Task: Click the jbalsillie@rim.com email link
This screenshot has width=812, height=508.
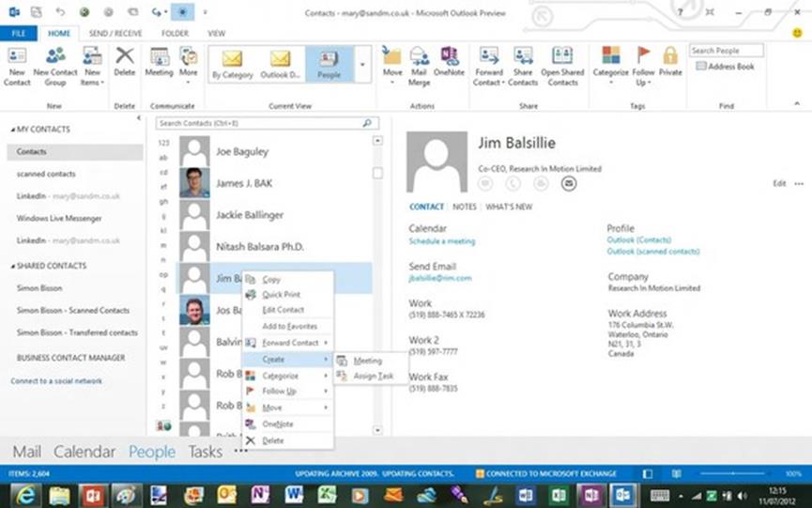Action: tap(440, 278)
